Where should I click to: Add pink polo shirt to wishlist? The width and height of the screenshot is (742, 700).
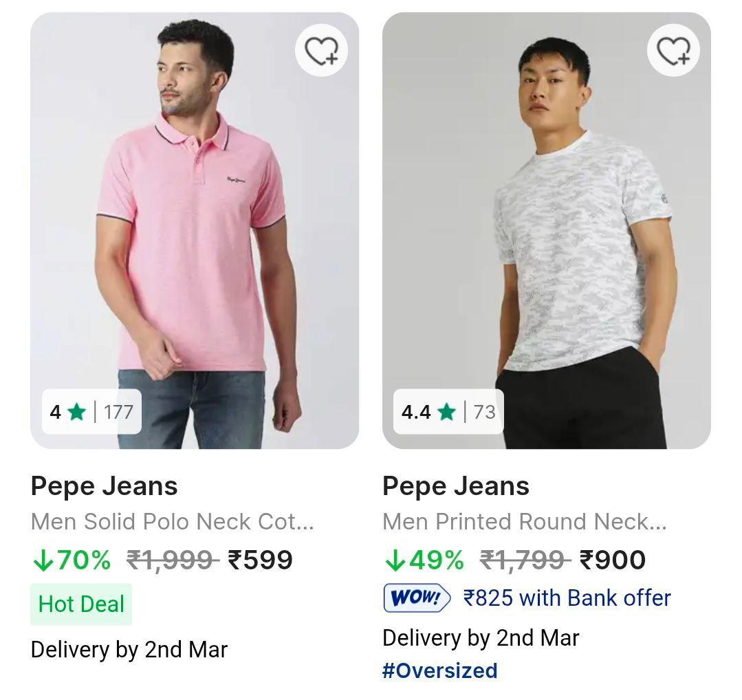point(321,51)
